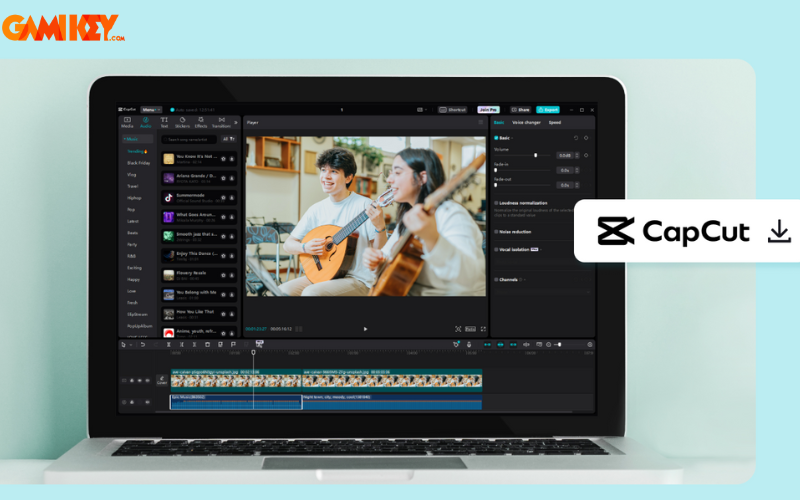Add a marker with the flag icon
This screenshot has height=500, width=800.
tap(233, 345)
